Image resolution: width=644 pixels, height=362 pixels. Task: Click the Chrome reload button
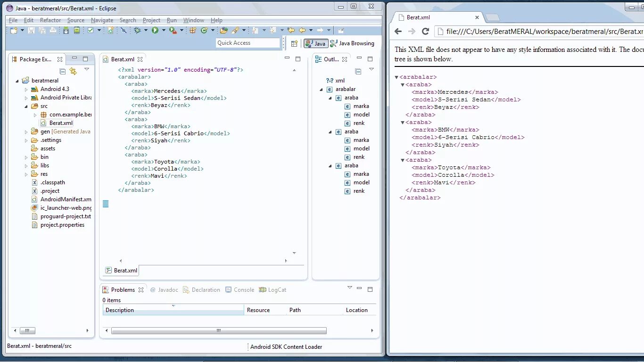tap(425, 31)
